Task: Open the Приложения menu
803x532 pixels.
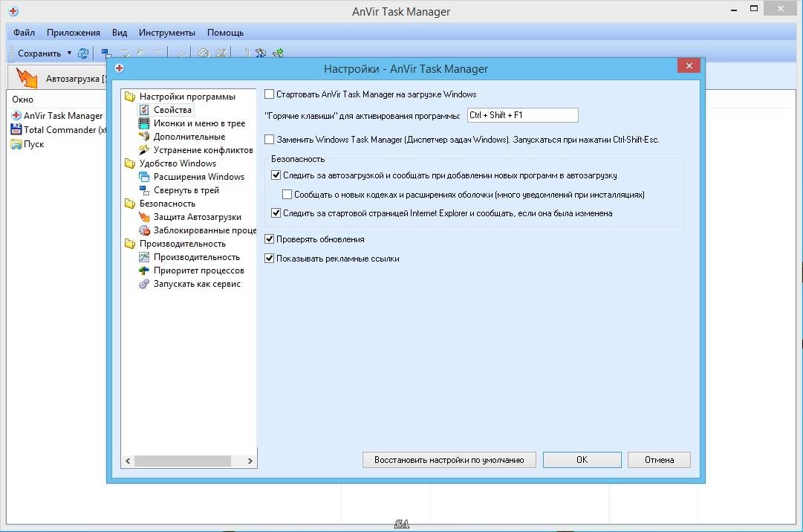Action: pyautogui.click(x=74, y=32)
